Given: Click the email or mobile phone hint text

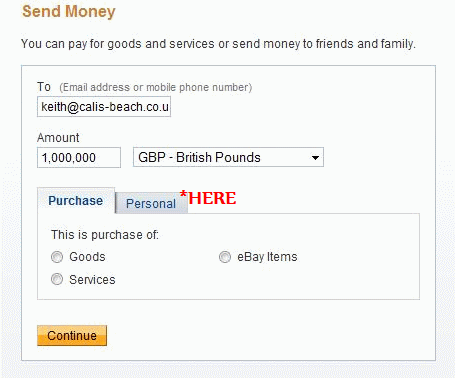Looking at the screenshot, I should 156,87.
